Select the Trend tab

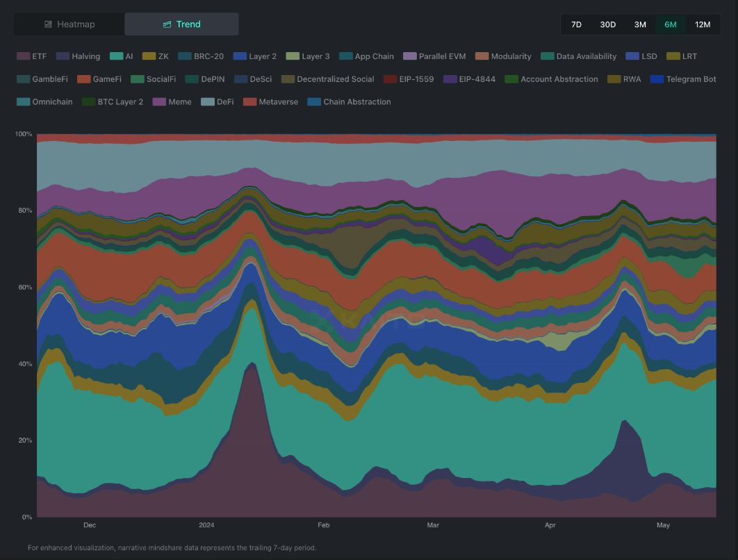point(181,24)
